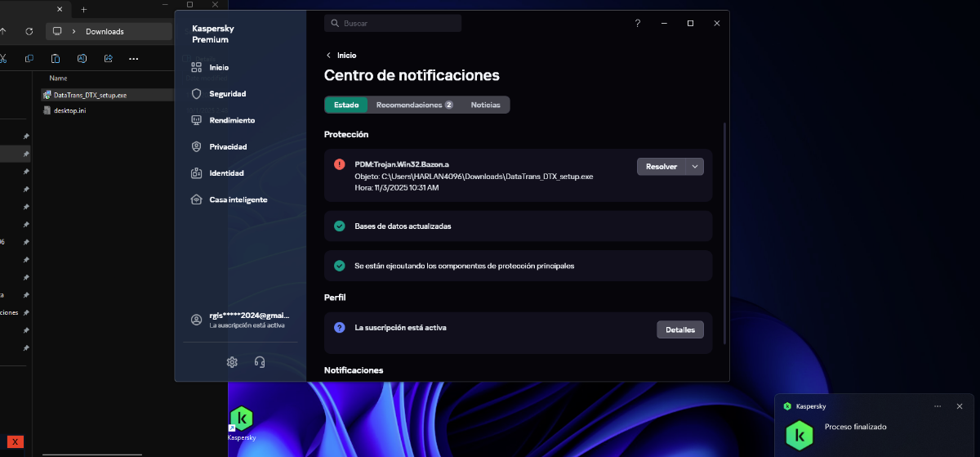Go back via the Inicio link

pyautogui.click(x=341, y=55)
